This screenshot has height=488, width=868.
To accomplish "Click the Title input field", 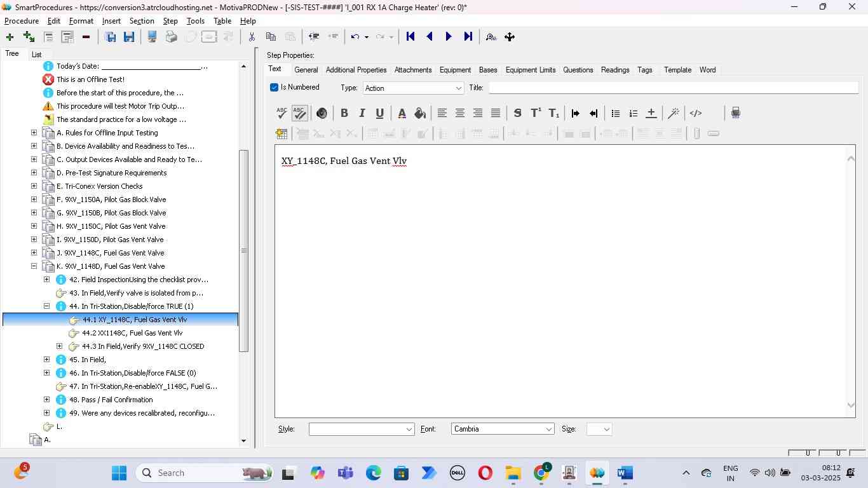I will (673, 88).
